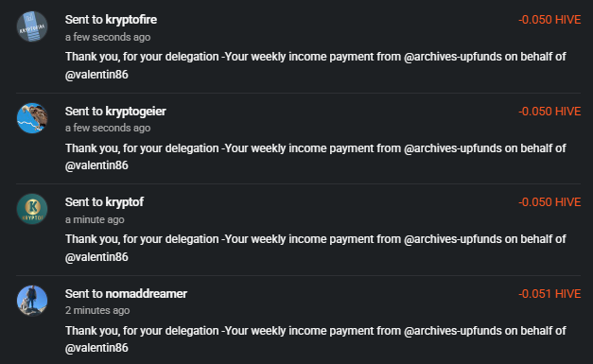The height and width of the screenshot is (364, 593).
Task: Select the -0.050 HIVE amount for kryptofire
Action: 549,20
